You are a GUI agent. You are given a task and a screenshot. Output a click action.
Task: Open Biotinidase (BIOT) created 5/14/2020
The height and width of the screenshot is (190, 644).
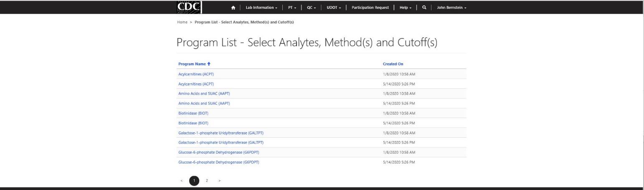[x=193, y=123]
